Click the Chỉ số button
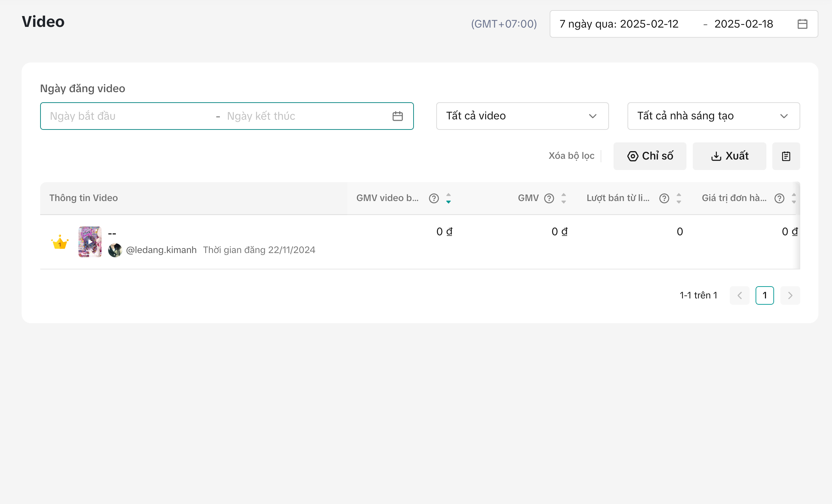Screen dimensions: 832x504 pyautogui.click(x=650, y=156)
